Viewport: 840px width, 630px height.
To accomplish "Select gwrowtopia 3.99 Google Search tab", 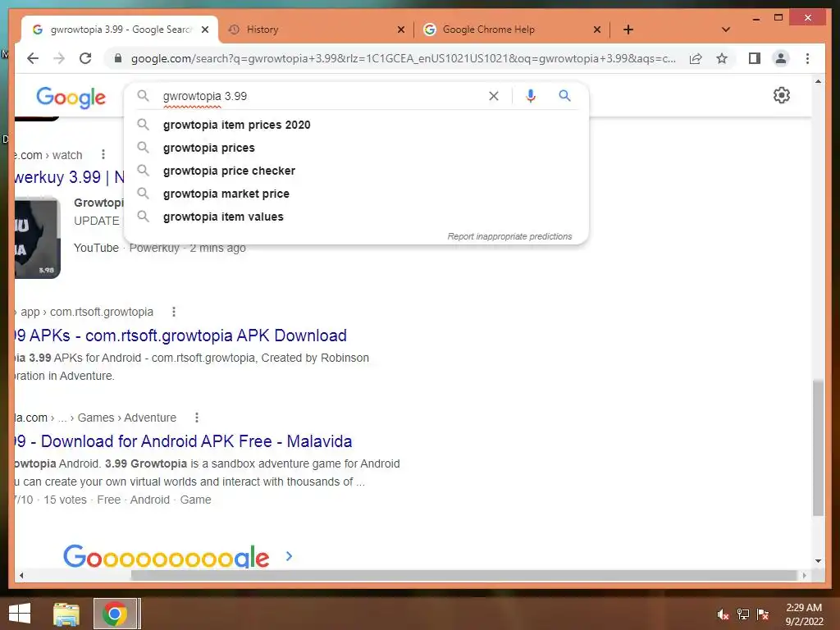I will point(120,30).
